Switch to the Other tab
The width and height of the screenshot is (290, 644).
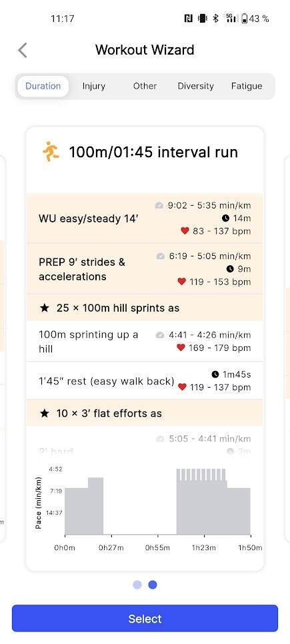[x=145, y=87]
